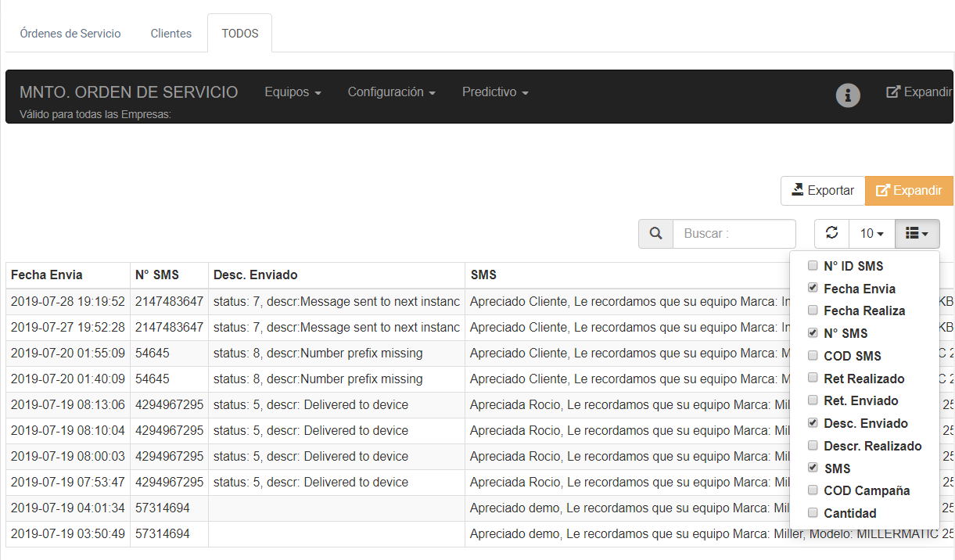Expand the Configuración dropdown menu
955x560 pixels.
[x=391, y=92]
